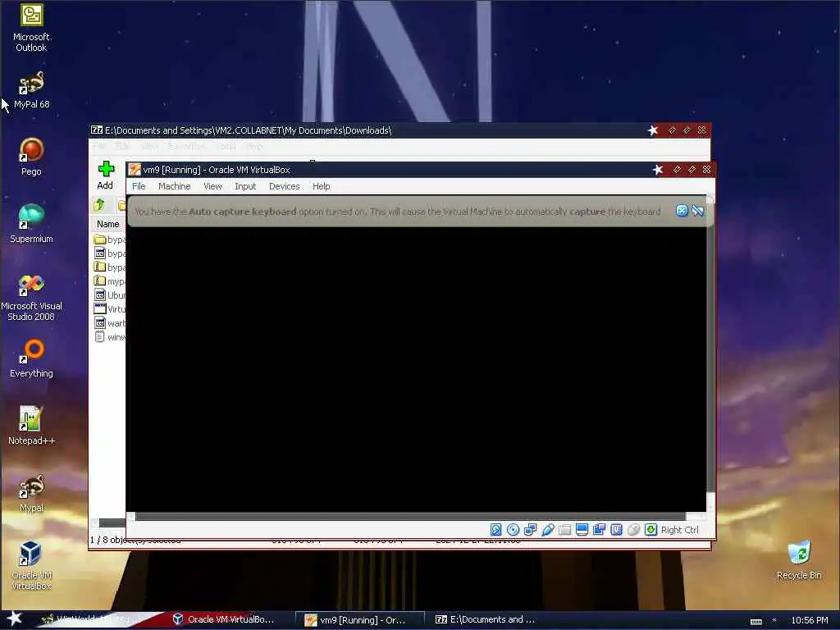Viewport: 840px width, 630px height.
Task: Click the star Start button on taskbar
Action: pyautogui.click(x=14, y=619)
